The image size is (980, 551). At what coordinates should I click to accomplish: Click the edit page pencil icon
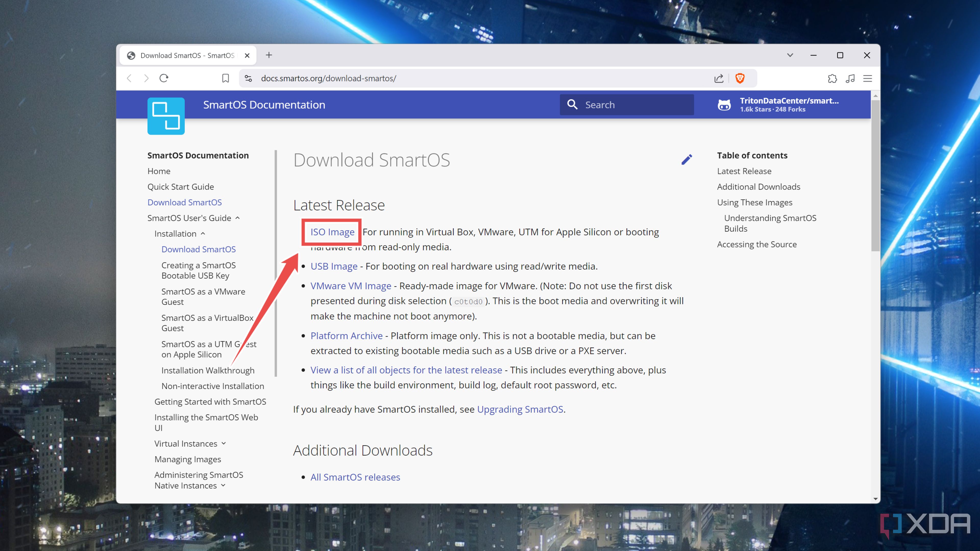[687, 159]
